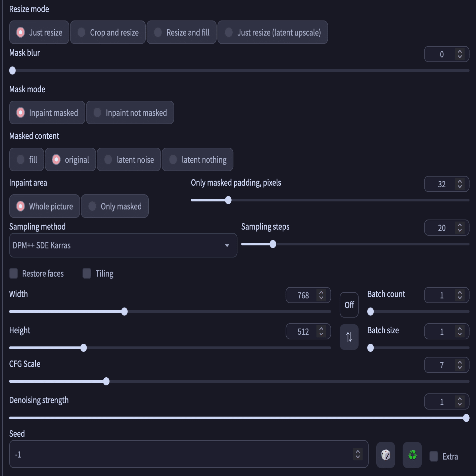This screenshot has width=476, height=476.
Task: Open the Sampling method dropdown
Action: coord(123,245)
